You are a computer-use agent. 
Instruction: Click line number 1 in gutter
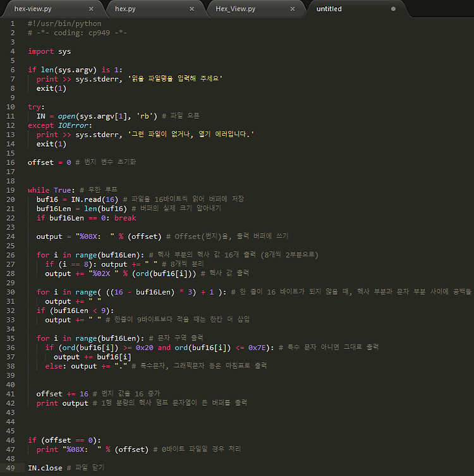pos(13,23)
